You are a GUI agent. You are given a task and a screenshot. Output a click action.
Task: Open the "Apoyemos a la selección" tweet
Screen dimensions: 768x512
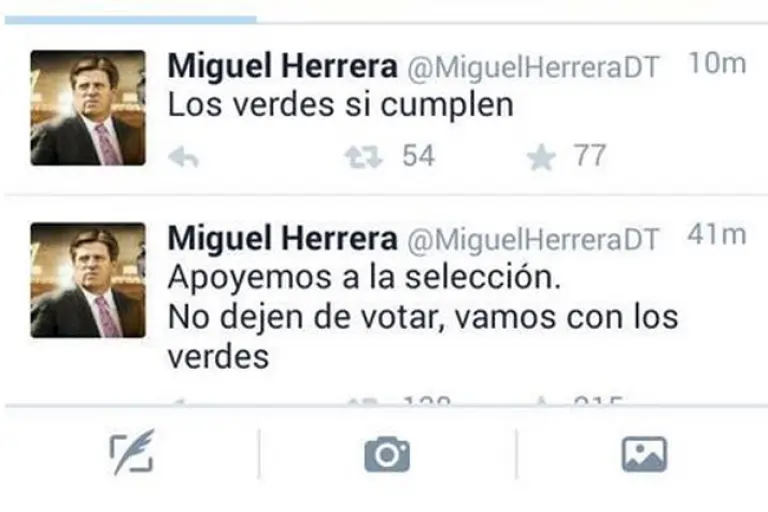[364, 277]
